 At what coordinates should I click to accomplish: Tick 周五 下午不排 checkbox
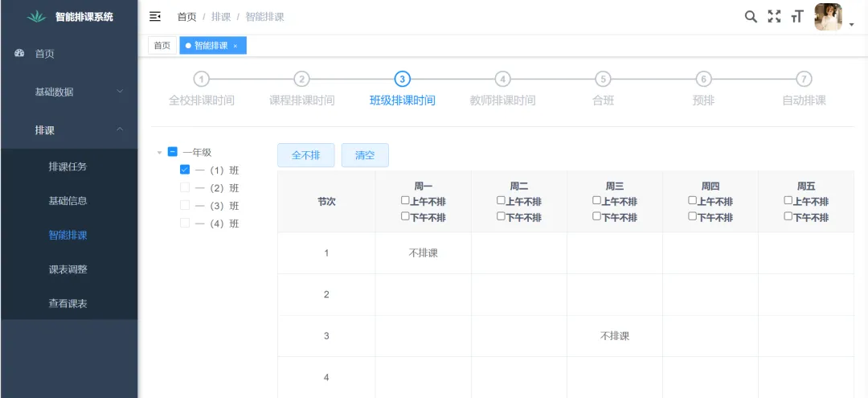[x=788, y=216]
